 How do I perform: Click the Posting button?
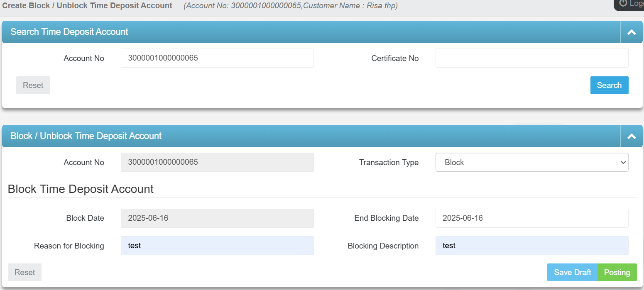617,272
